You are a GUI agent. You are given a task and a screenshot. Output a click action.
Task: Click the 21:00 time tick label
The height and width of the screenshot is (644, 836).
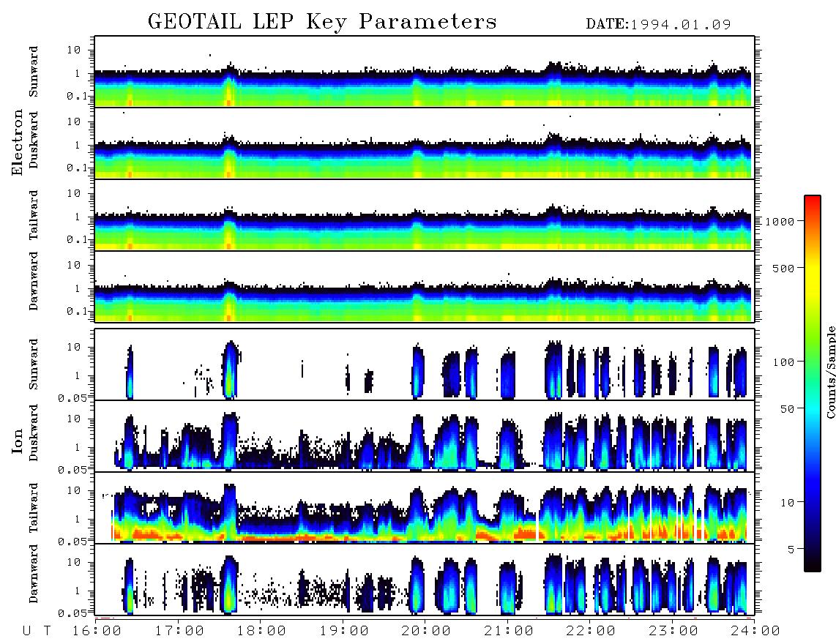click(509, 631)
